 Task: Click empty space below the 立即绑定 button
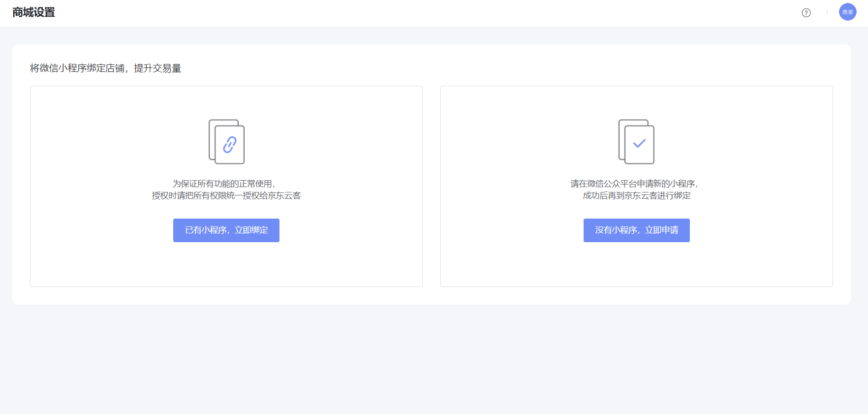[x=226, y=264]
